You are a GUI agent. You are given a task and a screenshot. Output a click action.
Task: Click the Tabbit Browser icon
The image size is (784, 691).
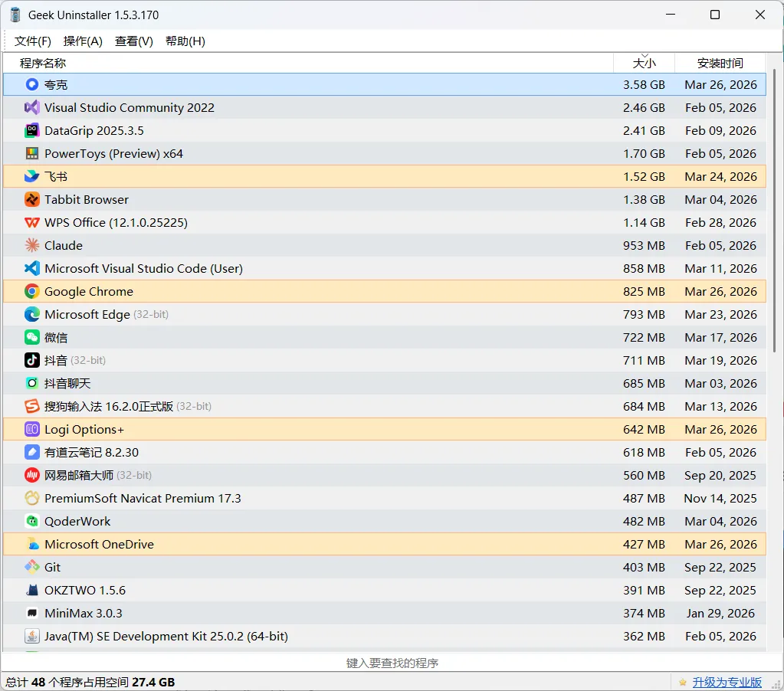[32, 199]
